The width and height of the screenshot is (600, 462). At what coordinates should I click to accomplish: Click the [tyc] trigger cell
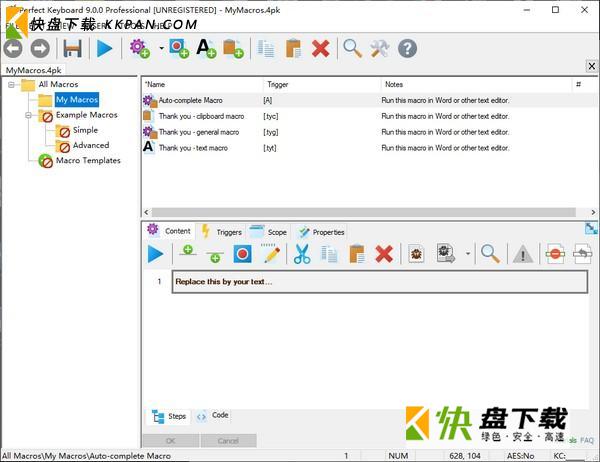pyautogui.click(x=271, y=116)
